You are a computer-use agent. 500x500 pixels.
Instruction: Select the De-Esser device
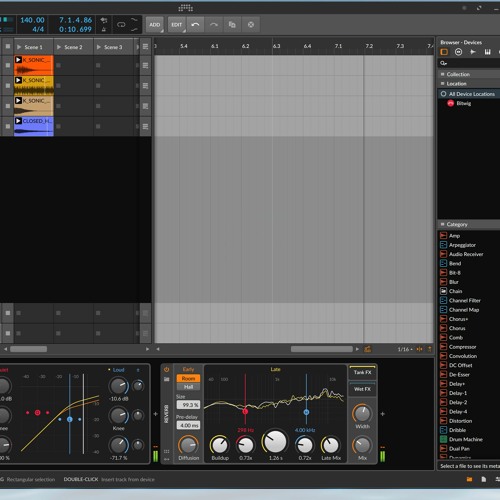click(455, 375)
